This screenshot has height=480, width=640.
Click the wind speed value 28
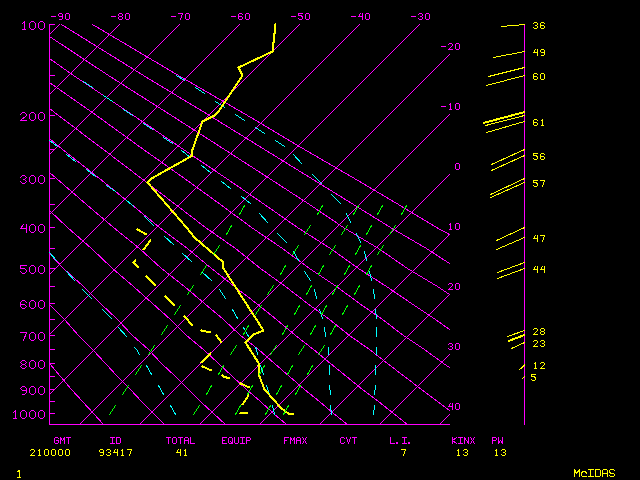[x=538, y=332]
